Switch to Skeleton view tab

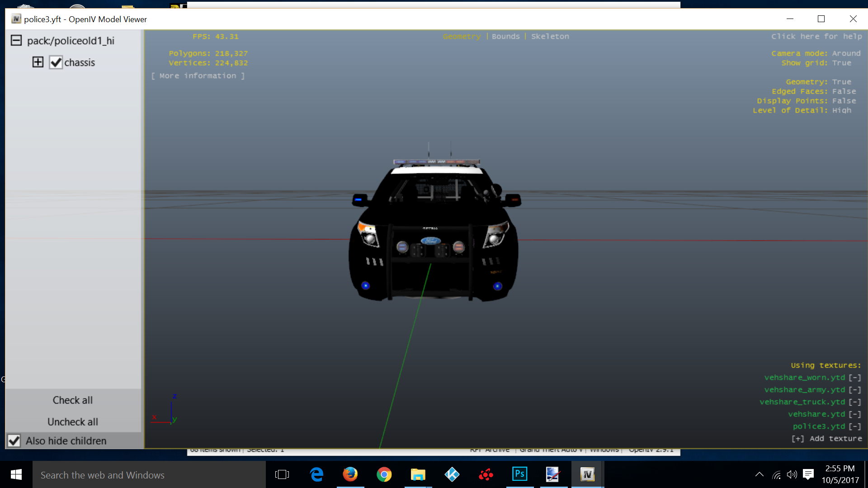[550, 37]
